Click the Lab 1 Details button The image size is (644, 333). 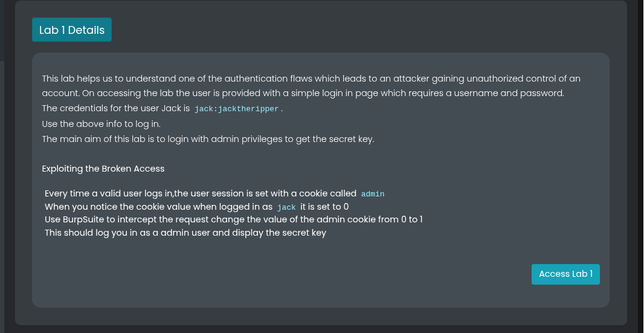pyautogui.click(x=72, y=30)
